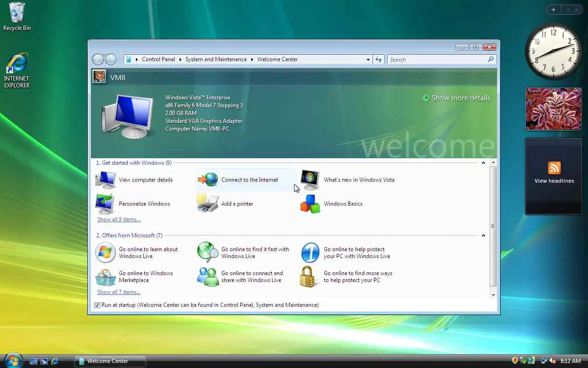Launch Internet Explorer from Quick Launch
Image resolution: width=588 pixels, height=368 pixels.
pos(55,361)
